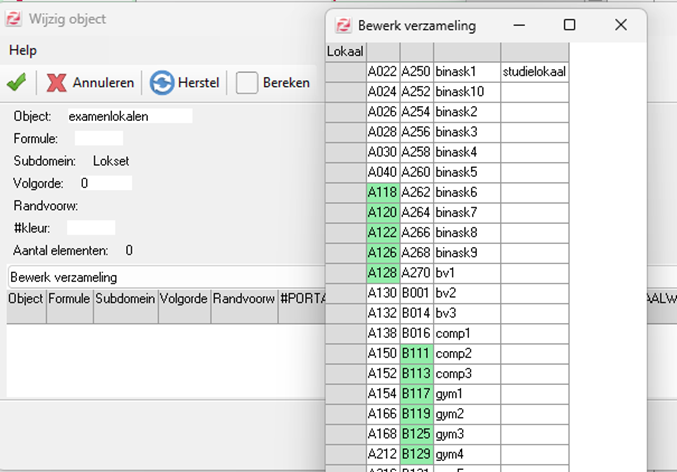This screenshot has width=677, height=472.
Task: Click the Bereken toolbar icon
Action: (247, 83)
